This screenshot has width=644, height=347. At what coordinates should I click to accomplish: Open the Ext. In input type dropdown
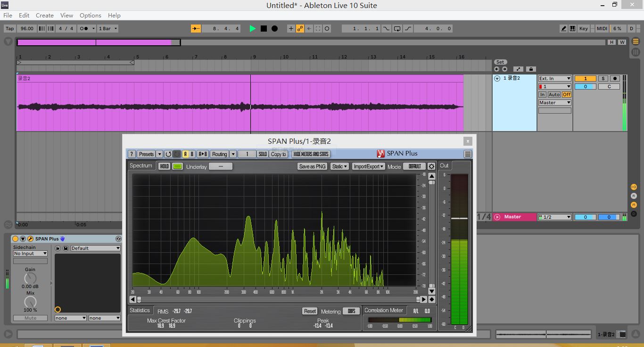pos(554,79)
